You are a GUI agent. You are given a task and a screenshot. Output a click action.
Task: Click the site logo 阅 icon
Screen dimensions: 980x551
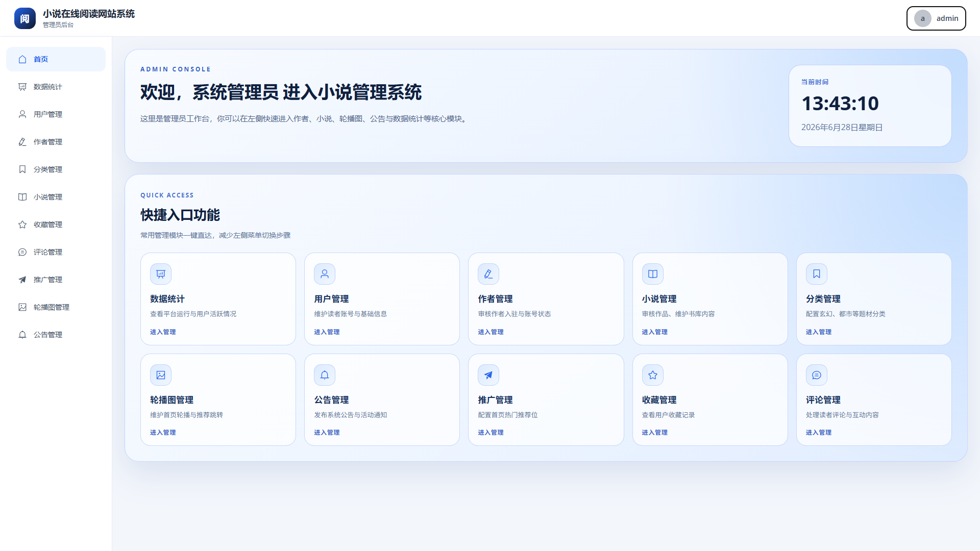click(x=25, y=18)
